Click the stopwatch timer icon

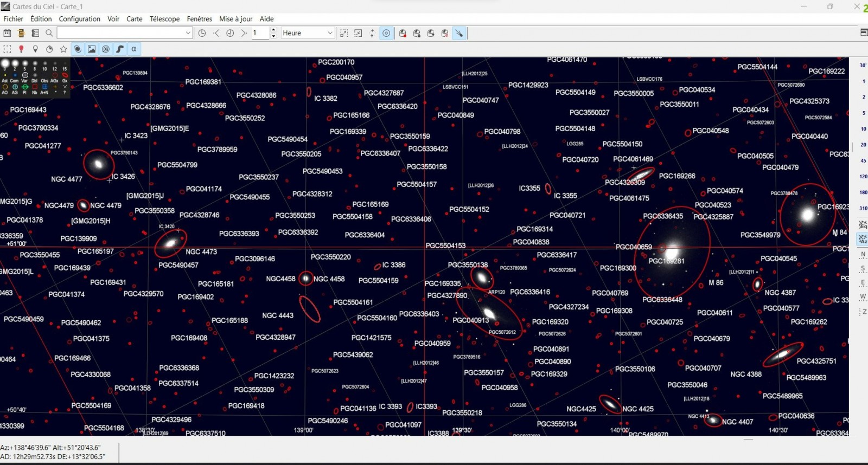point(49,49)
